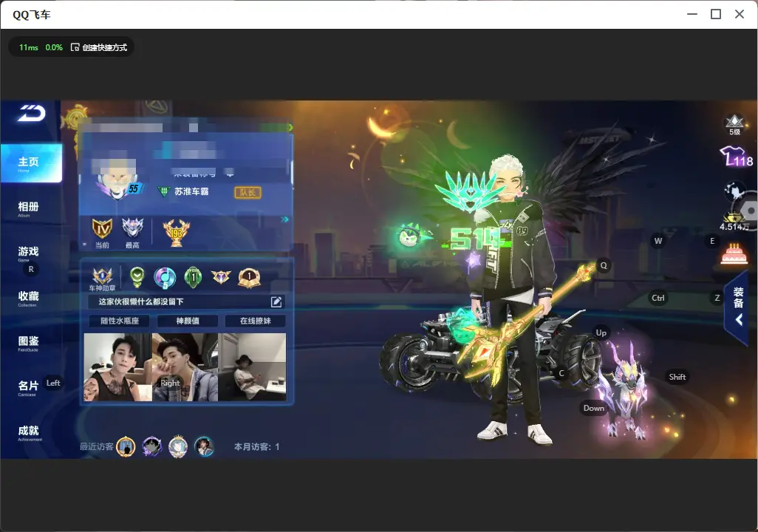Open second recent visitor avatar
The width and height of the screenshot is (758, 532).
pos(151,447)
